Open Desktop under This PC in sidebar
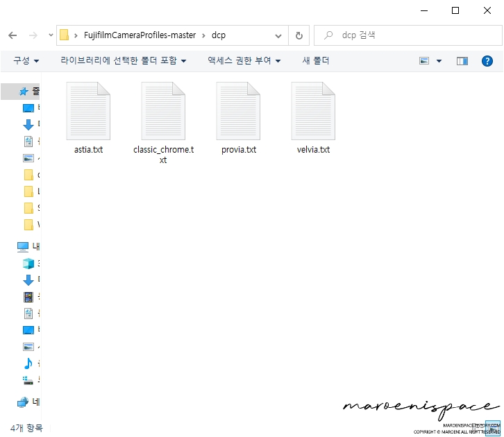The width and height of the screenshot is (504, 437). point(28,329)
